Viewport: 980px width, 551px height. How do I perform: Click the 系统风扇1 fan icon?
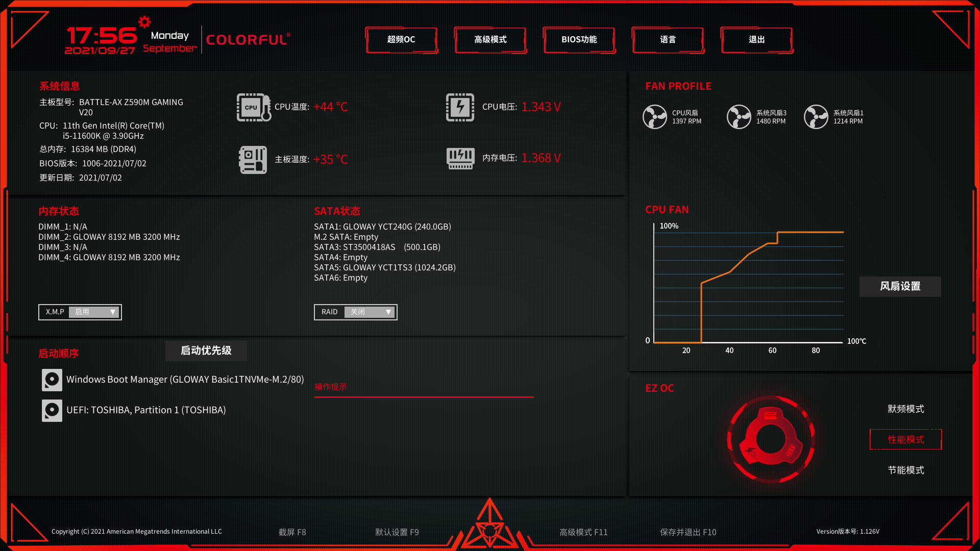tap(817, 116)
